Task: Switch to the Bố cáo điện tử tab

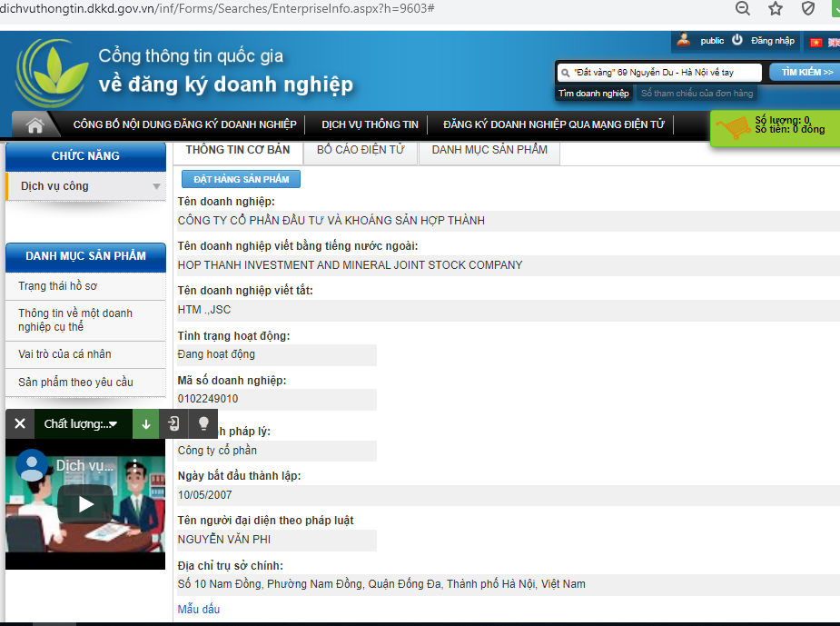Action: pyautogui.click(x=361, y=150)
